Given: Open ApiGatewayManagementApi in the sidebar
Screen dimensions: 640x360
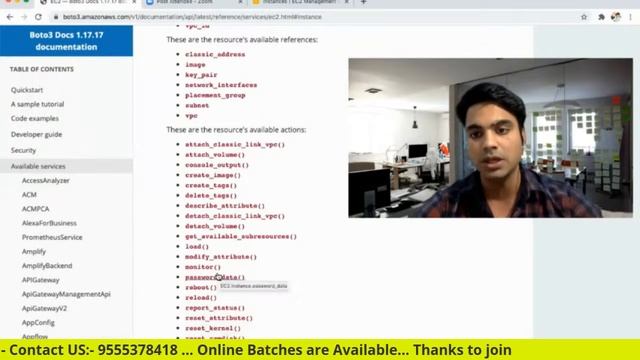Looking at the screenshot, I should [66, 294].
